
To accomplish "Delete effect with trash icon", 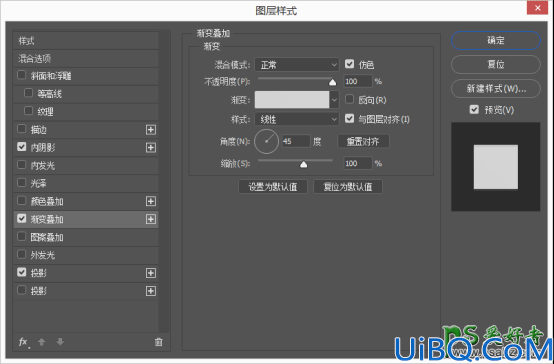I will click(x=159, y=342).
